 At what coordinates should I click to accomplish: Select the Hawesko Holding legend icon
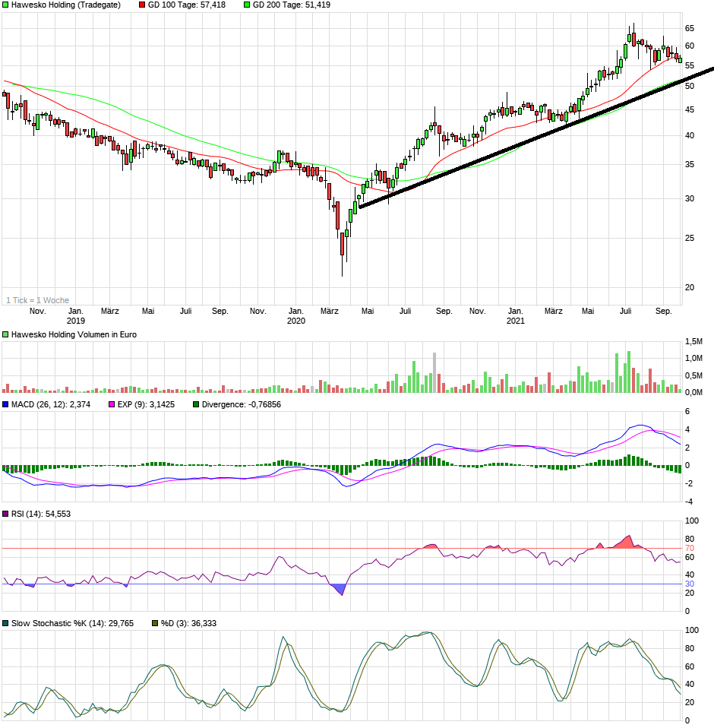coord(5,6)
